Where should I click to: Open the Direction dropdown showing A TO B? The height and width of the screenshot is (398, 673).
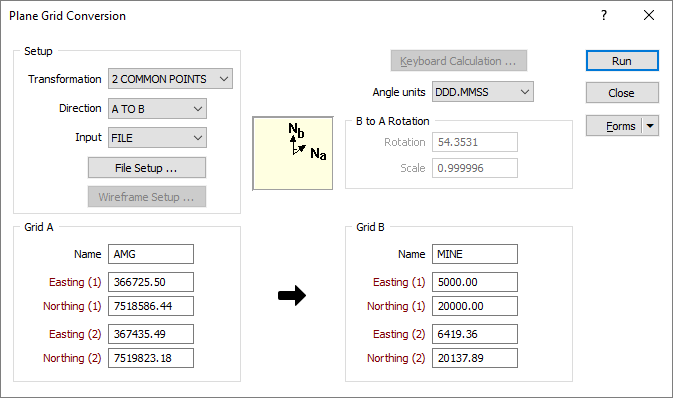point(157,109)
